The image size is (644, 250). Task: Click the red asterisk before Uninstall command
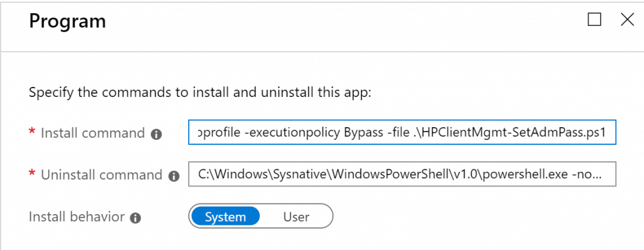point(31,174)
